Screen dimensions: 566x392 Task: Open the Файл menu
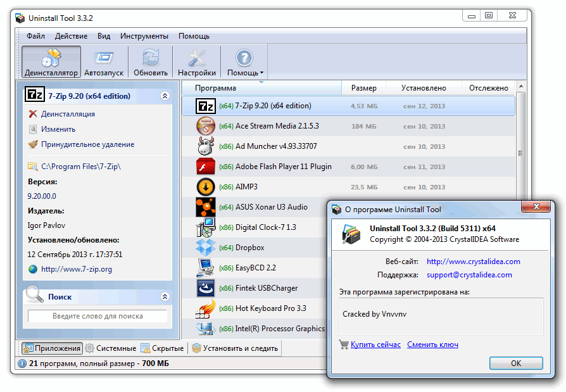tap(35, 36)
